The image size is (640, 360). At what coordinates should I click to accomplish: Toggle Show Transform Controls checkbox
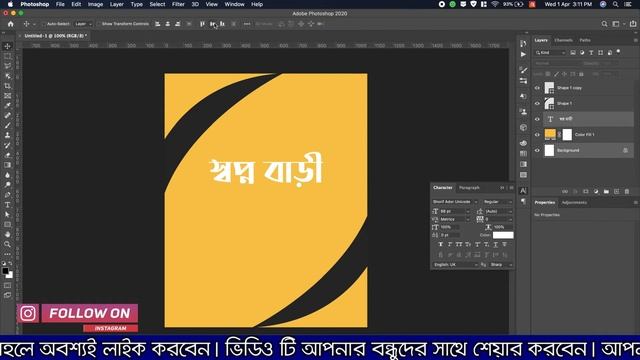coord(99,24)
